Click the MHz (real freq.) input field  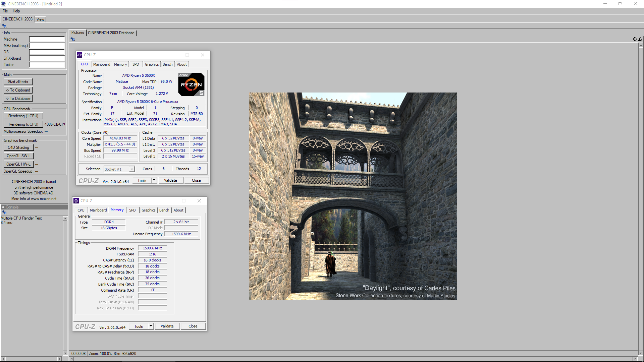(47, 46)
